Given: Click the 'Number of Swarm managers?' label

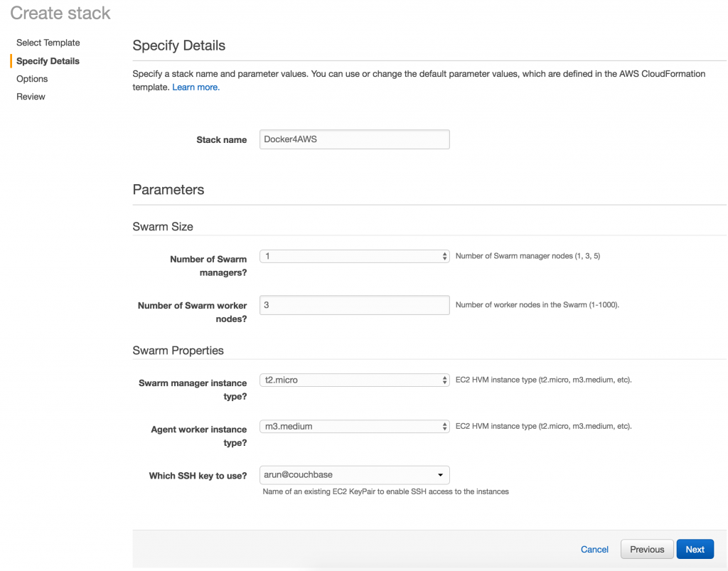Looking at the screenshot, I should tap(208, 265).
